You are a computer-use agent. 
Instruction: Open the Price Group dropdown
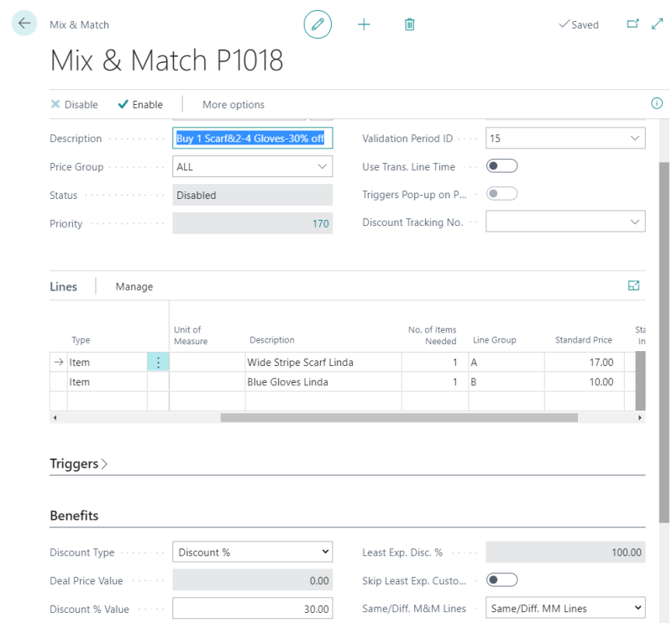[323, 166]
